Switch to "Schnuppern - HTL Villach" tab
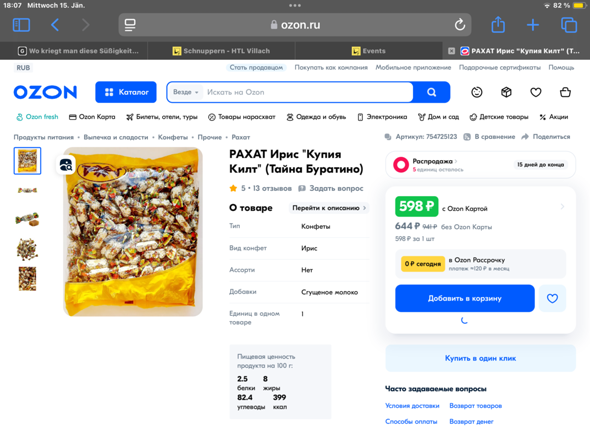 221,51
